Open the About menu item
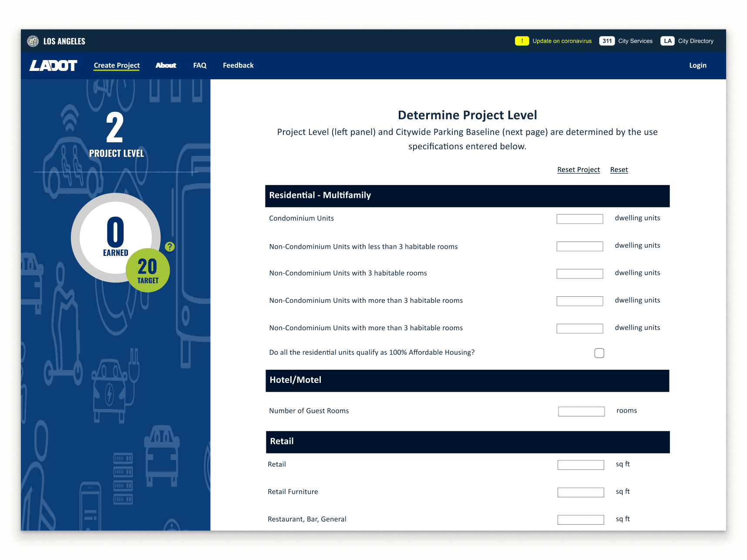747x560 pixels. 166,65
